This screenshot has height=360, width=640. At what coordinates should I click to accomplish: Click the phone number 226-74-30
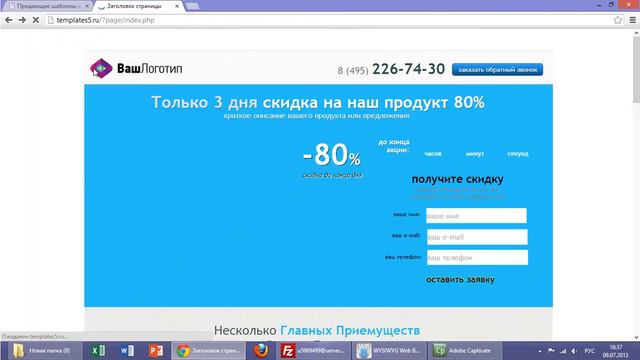click(x=409, y=69)
